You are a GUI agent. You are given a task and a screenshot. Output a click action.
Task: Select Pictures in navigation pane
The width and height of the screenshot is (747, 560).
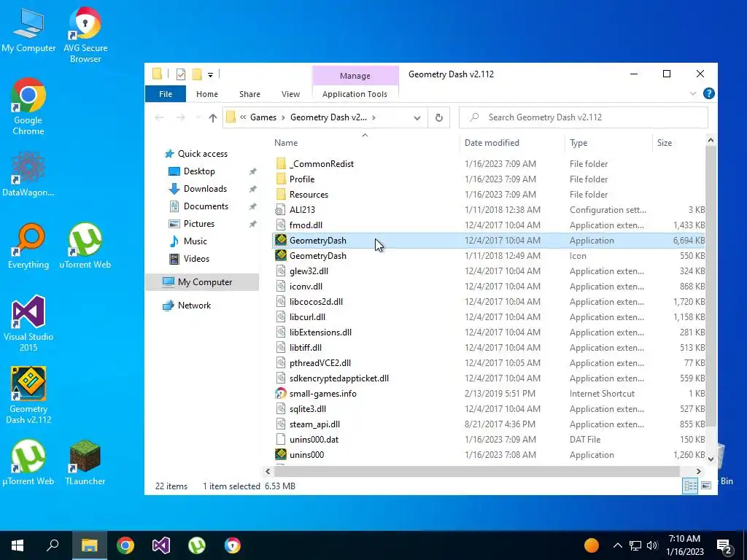click(198, 224)
